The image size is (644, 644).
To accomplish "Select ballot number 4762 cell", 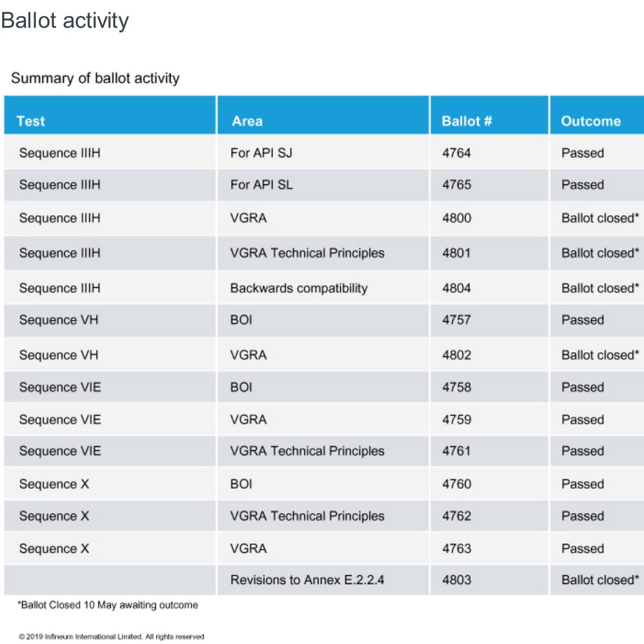I will [x=489, y=516].
